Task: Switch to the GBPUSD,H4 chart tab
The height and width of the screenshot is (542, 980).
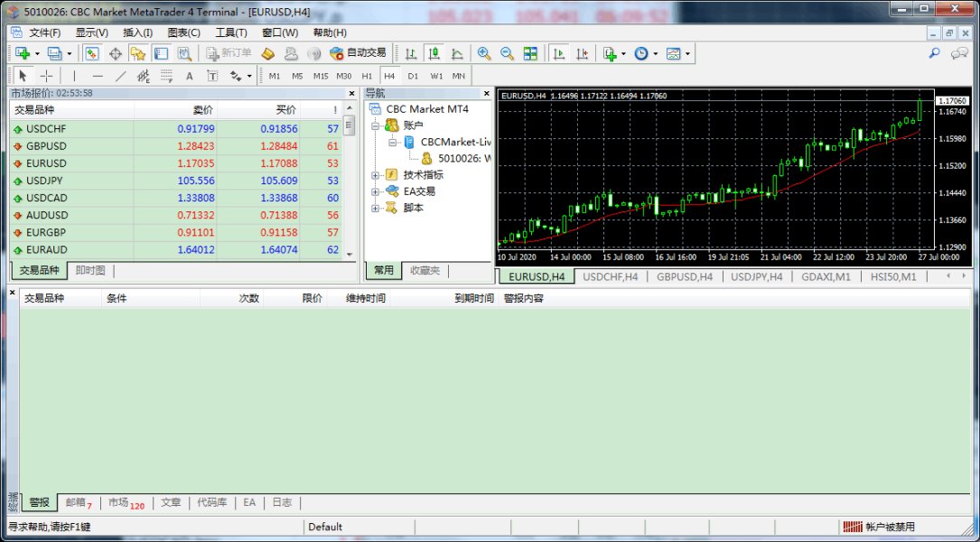Action: (684, 276)
